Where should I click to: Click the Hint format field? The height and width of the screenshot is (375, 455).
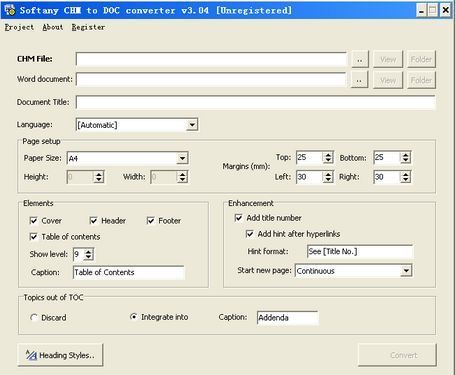click(x=360, y=252)
